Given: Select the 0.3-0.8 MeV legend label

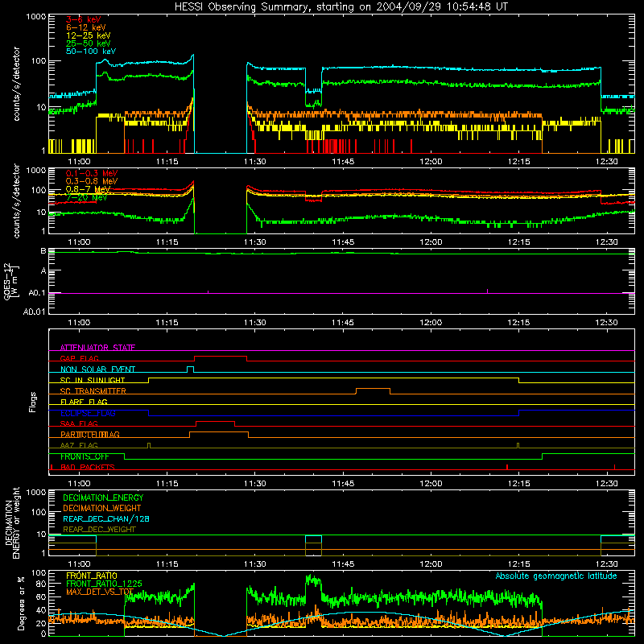Looking at the screenshot, I should click(92, 181).
